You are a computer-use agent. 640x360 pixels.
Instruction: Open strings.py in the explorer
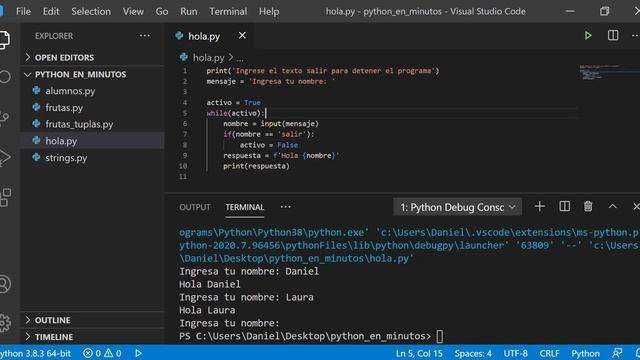93,158
